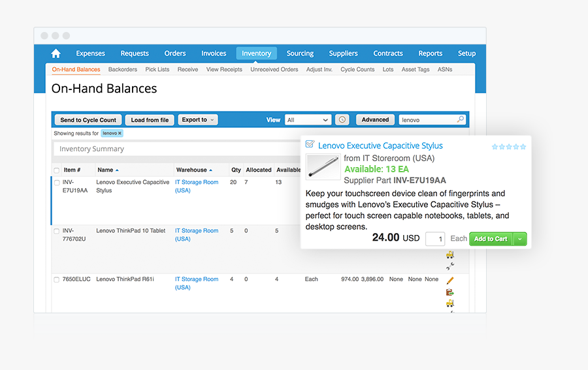Click the forklift icon in ThinkPad 10 Tablet row
The height and width of the screenshot is (370, 588).
coord(450,255)
